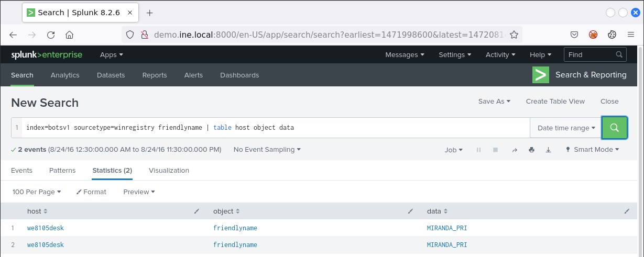Open the Dashboards navigation item
Viewport: 644px width, 257px height.
point(239,75)
